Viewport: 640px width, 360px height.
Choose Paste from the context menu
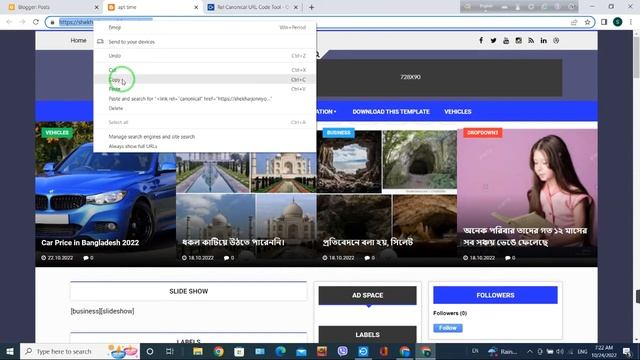pos(205,89)
